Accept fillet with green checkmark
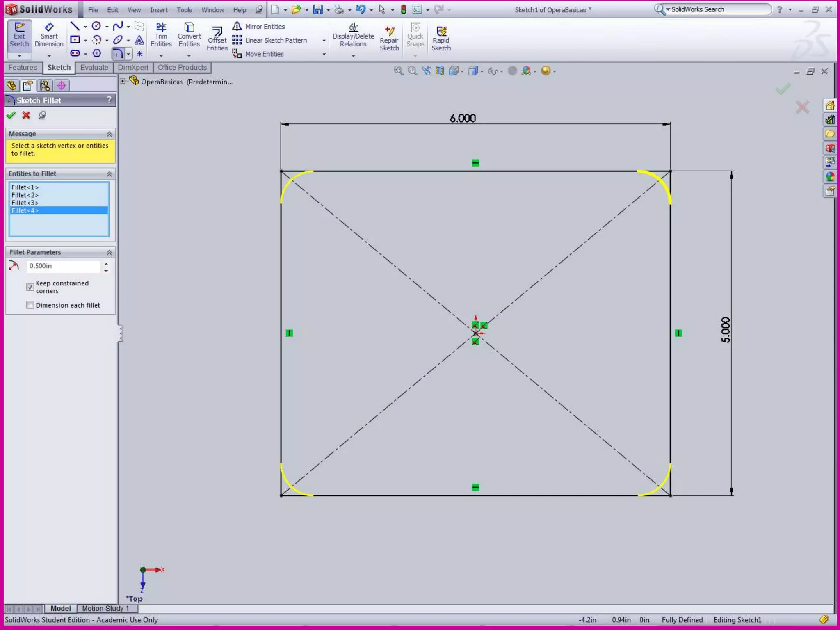The height and width of the screenshot is (630, 840). click(x=11, y=115)
